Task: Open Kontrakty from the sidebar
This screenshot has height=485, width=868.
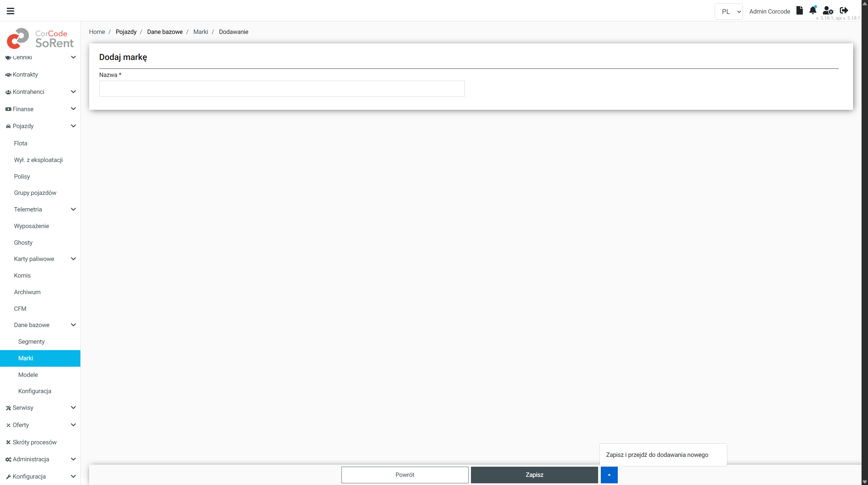Action: [25, 75]
